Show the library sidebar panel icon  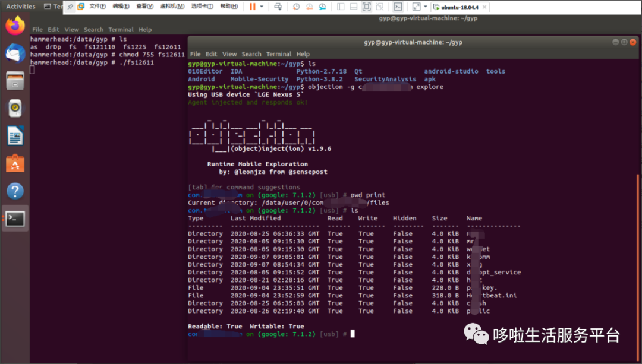340,7
